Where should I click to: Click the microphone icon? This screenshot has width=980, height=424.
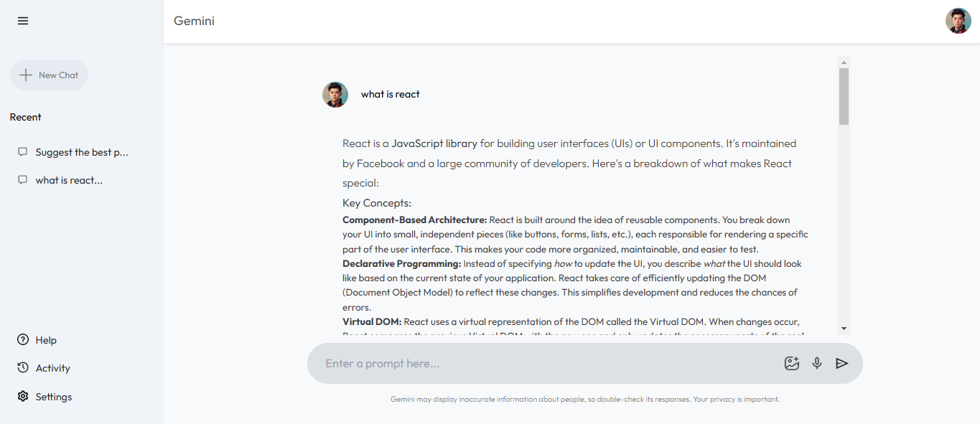point(817,364)
